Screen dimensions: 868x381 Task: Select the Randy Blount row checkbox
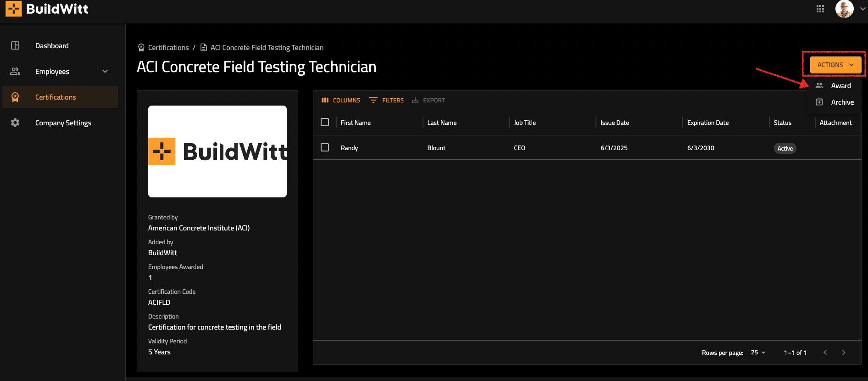(x=325, y=147)
